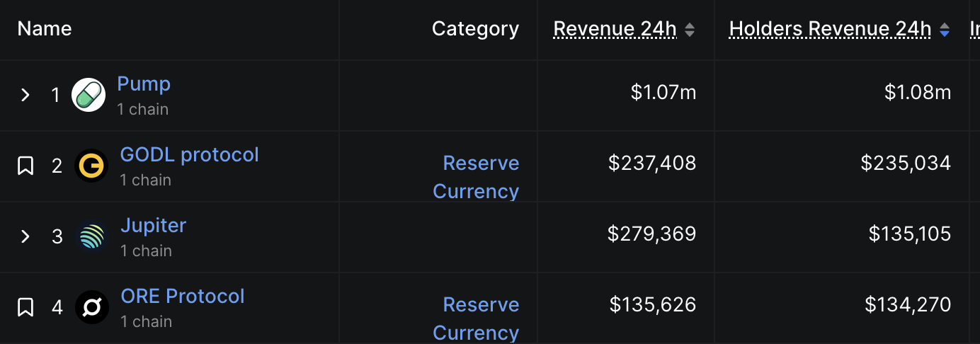Bookmark the ORE Protocol row

coord(25,308)
